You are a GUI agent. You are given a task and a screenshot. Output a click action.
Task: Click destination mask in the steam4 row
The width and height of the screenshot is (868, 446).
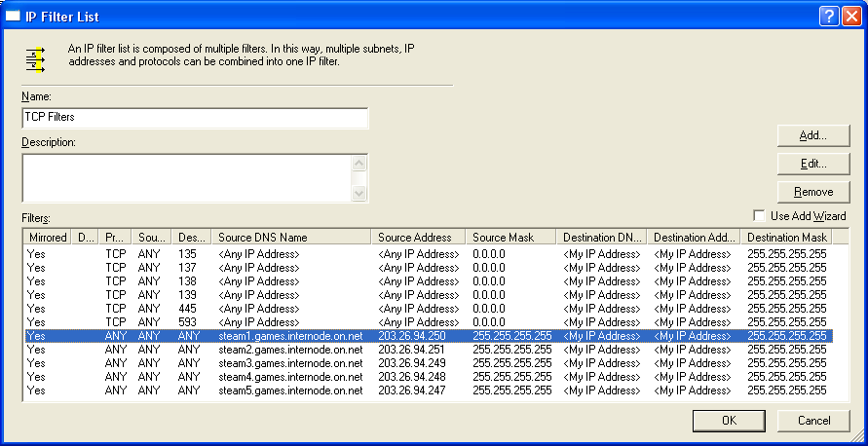(x=787, y=377)
